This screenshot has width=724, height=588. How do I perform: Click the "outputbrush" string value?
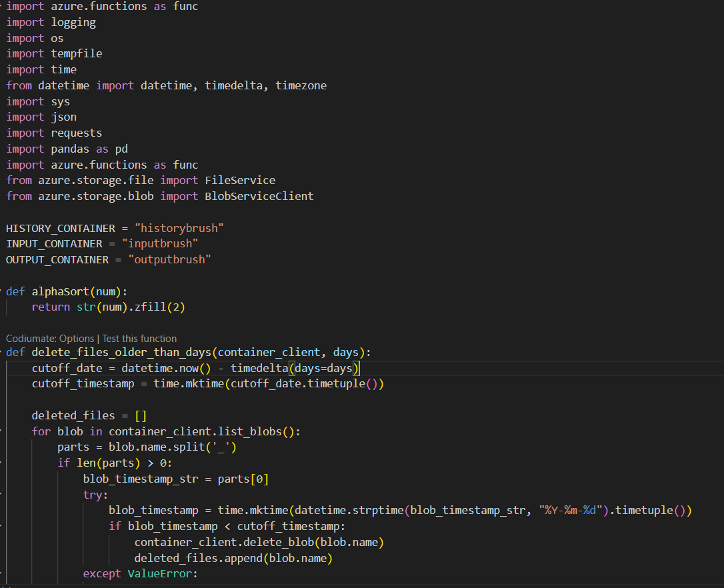click(169, 259)
